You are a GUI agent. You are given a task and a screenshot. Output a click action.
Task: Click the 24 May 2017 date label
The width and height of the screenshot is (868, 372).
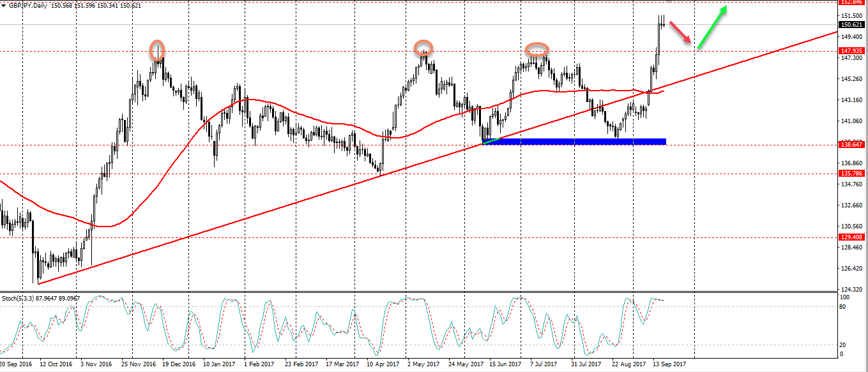point(465,364)
